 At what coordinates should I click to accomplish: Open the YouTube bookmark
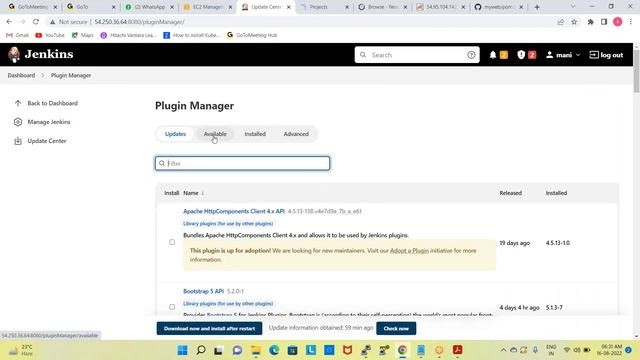[50, 35]
